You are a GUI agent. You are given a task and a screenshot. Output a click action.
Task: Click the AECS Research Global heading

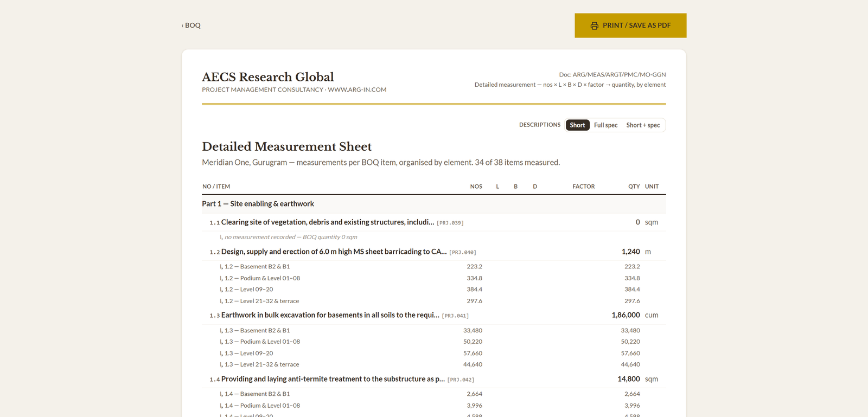268,77
